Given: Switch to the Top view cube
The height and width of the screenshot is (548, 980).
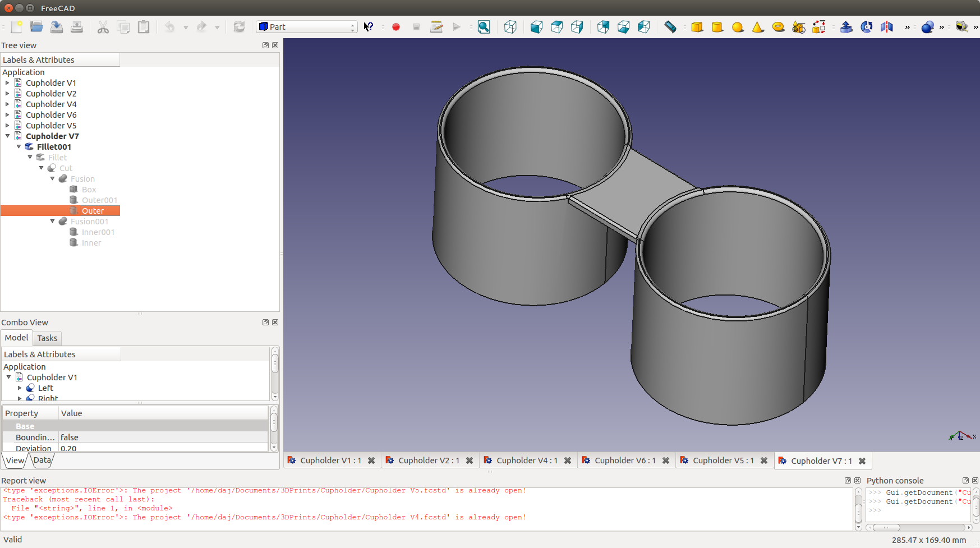Looking at the screenshot, I should coord(556,27).
